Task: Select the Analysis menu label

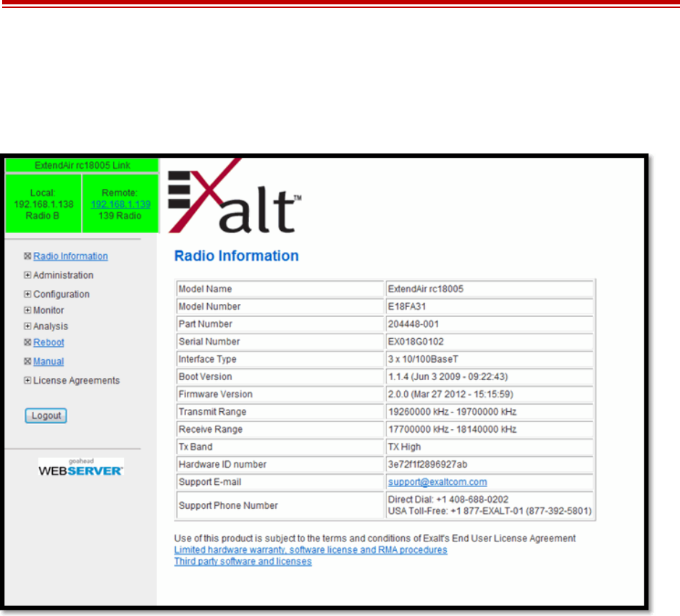Action: tap(51, 326)
